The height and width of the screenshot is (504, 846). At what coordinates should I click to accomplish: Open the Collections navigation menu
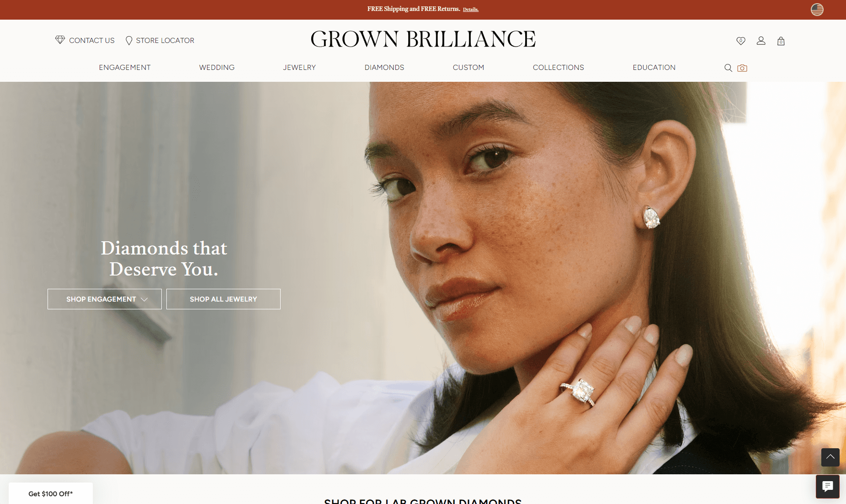[x=559, y=68]
